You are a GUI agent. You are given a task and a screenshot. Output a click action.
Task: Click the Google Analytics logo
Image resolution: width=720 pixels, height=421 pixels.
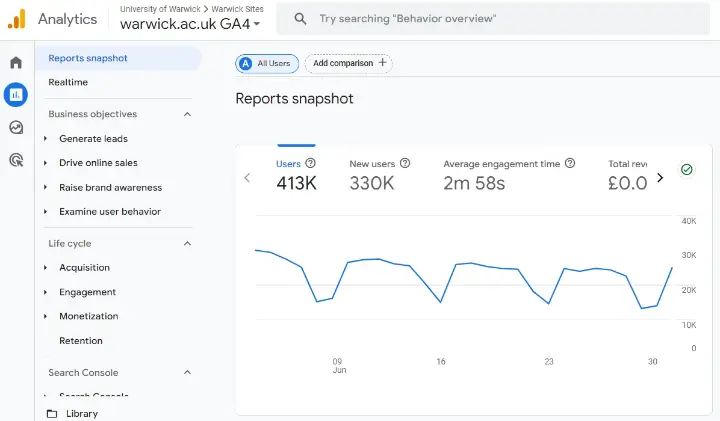point(17,19)
